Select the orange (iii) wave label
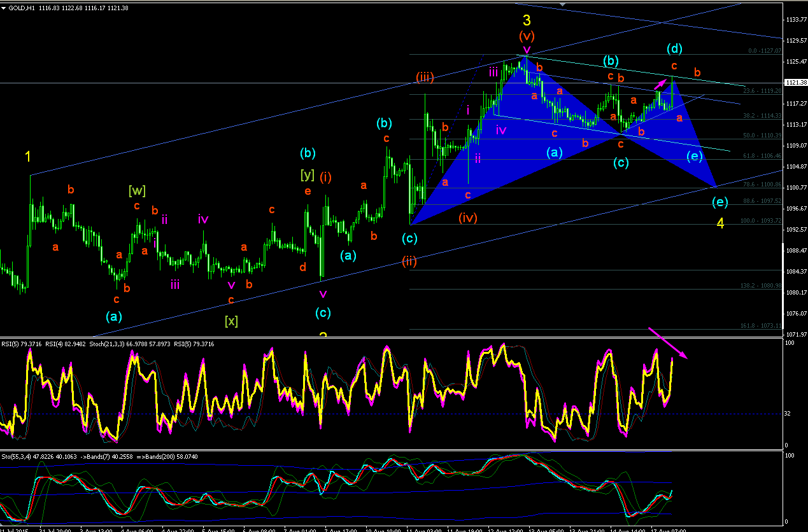The height and width of the screenshot is (532, 808). [x=425, y=77]
